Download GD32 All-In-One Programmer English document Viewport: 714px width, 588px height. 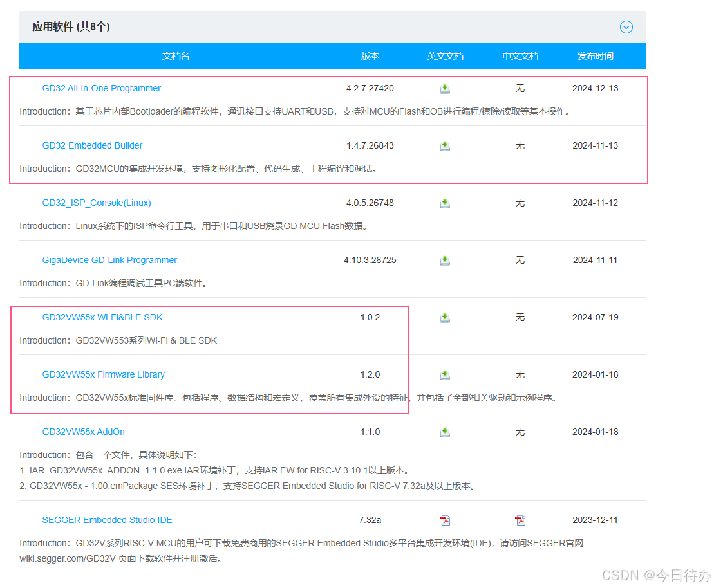(x=445, y=89)
